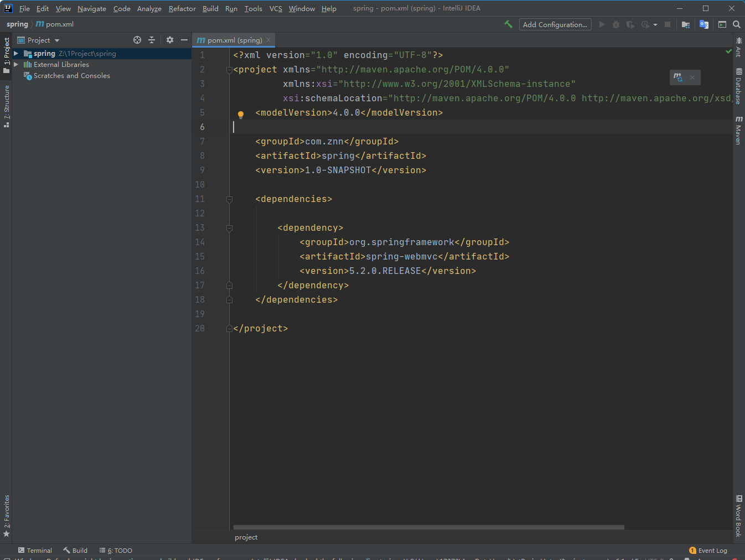The image size is (745, 560).
Task: Click the pom.xml breadcrumb in navigation bar
Action: point(54,24)
